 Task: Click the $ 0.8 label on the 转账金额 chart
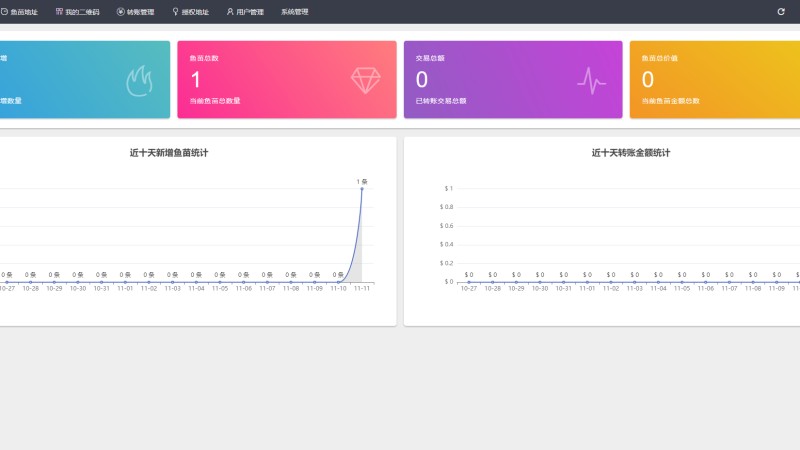446,207
